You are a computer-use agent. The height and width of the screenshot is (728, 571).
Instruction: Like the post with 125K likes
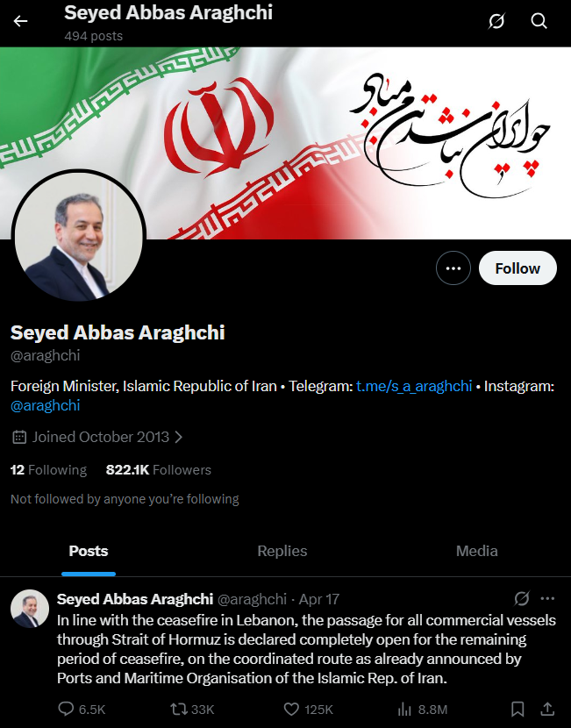pos(308,709)
